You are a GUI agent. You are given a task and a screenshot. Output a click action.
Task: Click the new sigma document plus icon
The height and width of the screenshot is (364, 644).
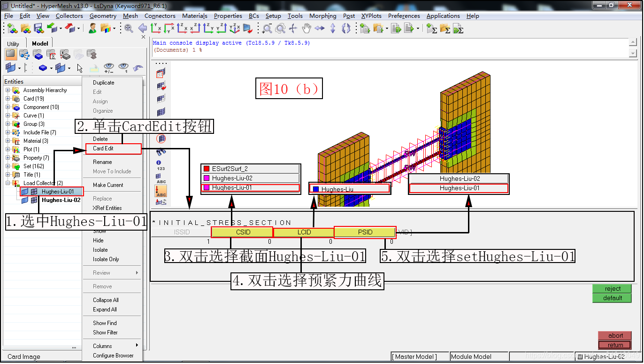coord(432,29)
